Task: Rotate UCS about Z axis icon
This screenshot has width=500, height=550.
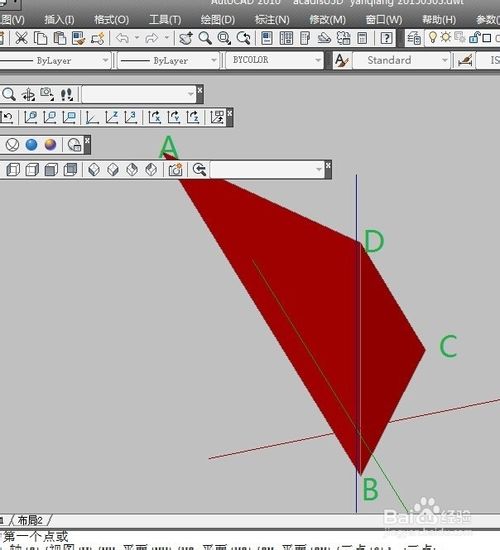Action: pyautogui.click(x=193, y=117)
